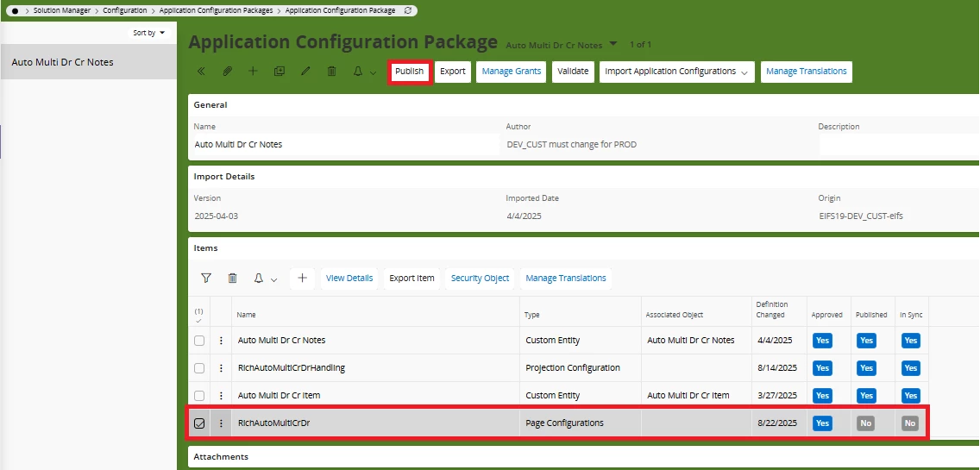The image size is (980, 470).
Task: Check the RichAutoMultiCrDrHandling row
Action: click(198, 368)
